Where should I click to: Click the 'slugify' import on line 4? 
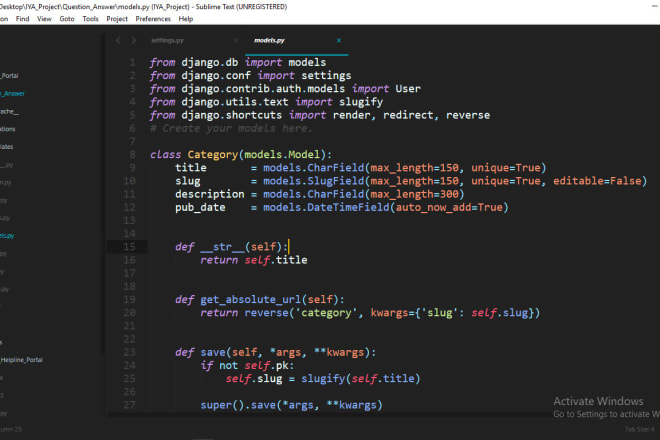coord(361,102)
